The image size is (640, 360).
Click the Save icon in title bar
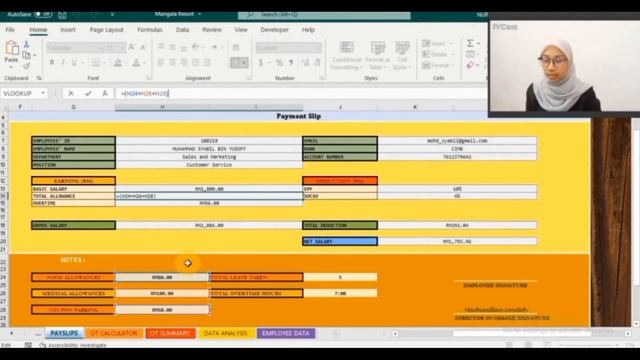62,15
